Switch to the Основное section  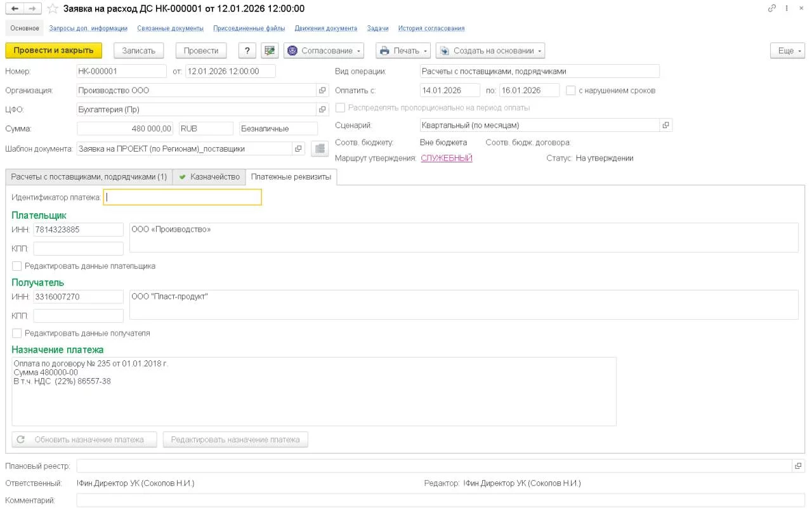click(25, 29)
